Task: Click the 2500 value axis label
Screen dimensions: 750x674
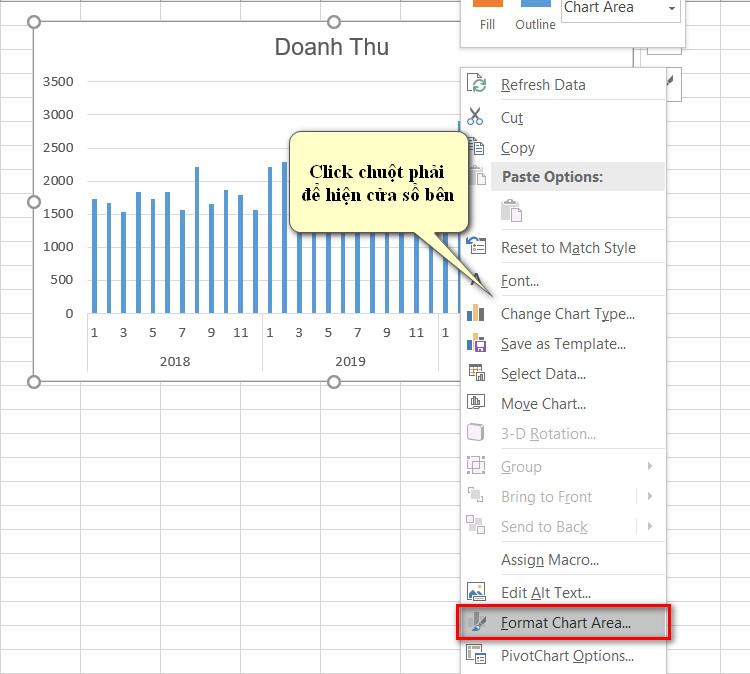Action: pos(58,147)
